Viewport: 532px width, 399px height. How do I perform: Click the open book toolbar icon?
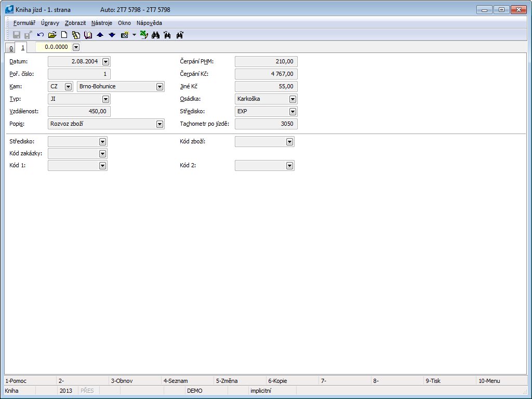tap(88, 35)
